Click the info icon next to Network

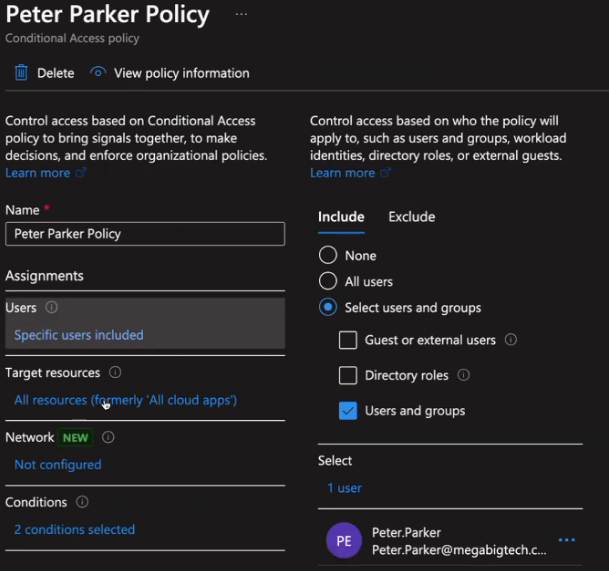108,438
